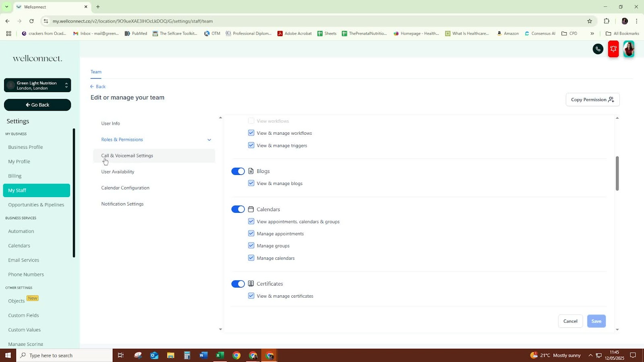644x362 pixels.
Task: Open the Sheets bookmark
Action: point(327,33)
